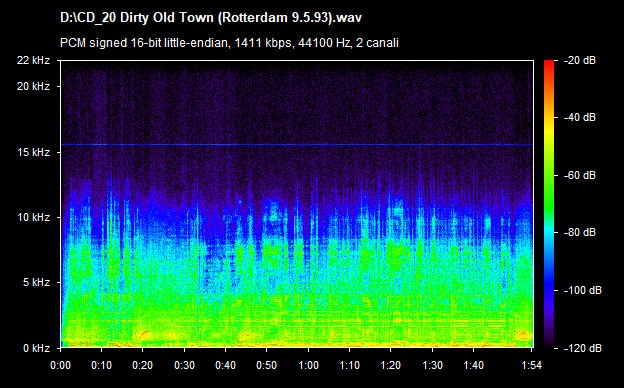
Task: Click the 22 kHz top axis label
Action: (33, 60)
